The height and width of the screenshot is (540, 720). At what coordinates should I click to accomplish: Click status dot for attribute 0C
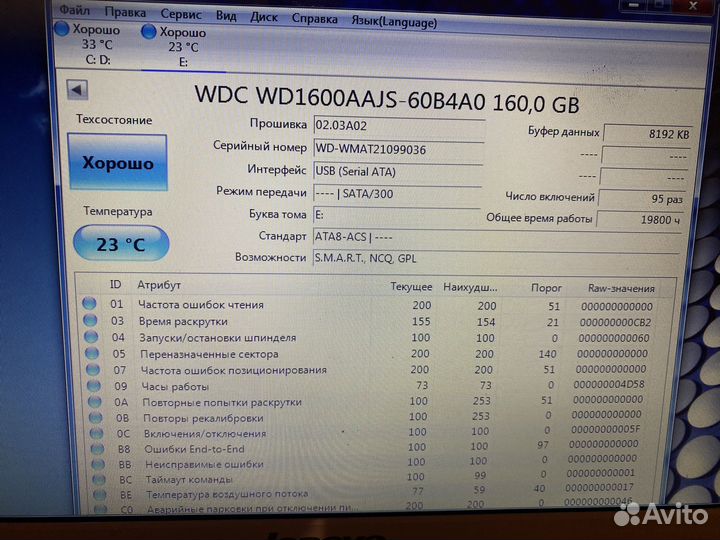point(96,433)
